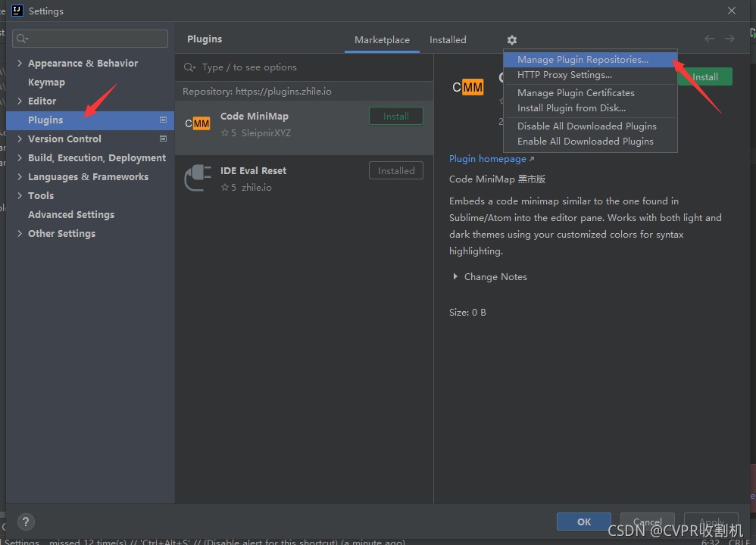Select Plugins in the settings tree
Screen dimensions: 756x545
(90, 120)
